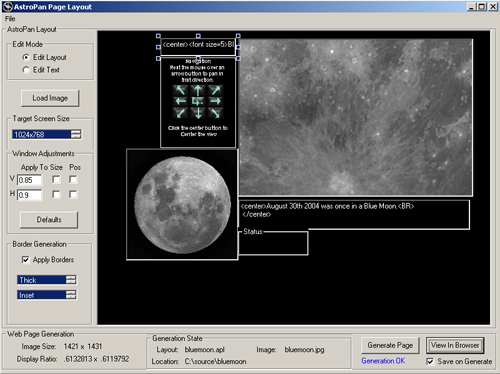This screenshot has height=374, width=500.
Task: Minimize the AstroPan Page Layout window
Action: [471, 7]
